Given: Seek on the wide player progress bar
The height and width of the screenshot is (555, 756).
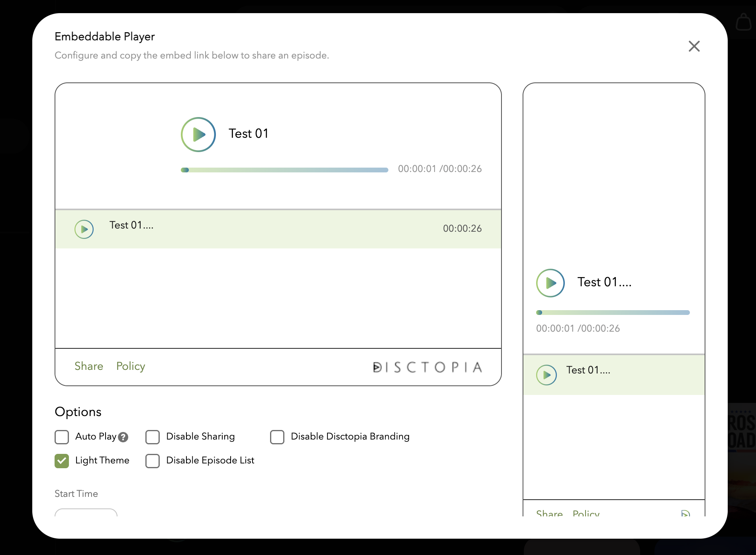Looking at the screenshot, I should [x=284, y=170].
